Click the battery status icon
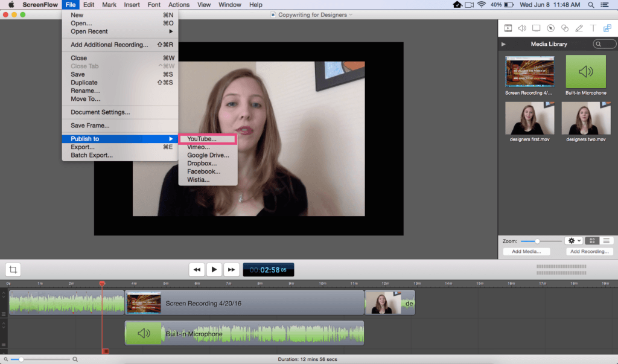 coord(509,5)
